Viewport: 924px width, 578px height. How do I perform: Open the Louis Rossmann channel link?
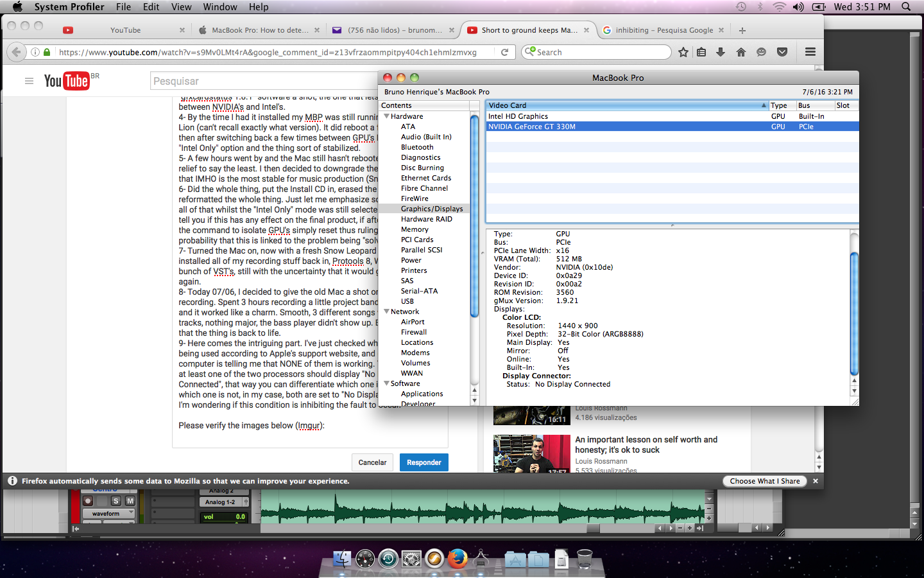pos(601,461)
